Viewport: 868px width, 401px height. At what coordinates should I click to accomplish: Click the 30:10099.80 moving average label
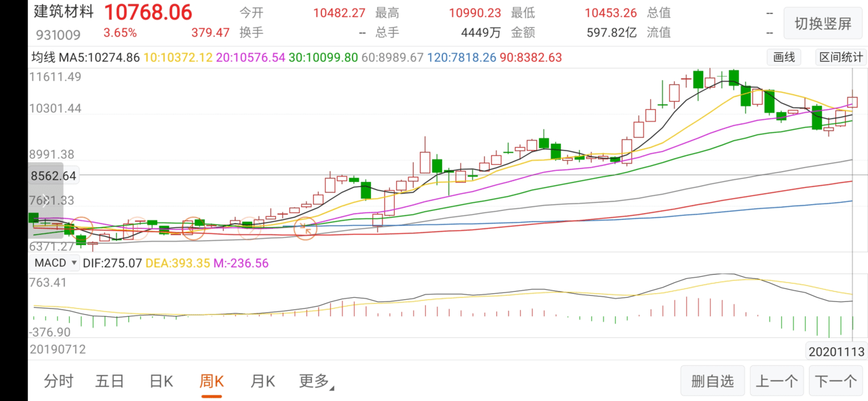(x=323, y=58)
